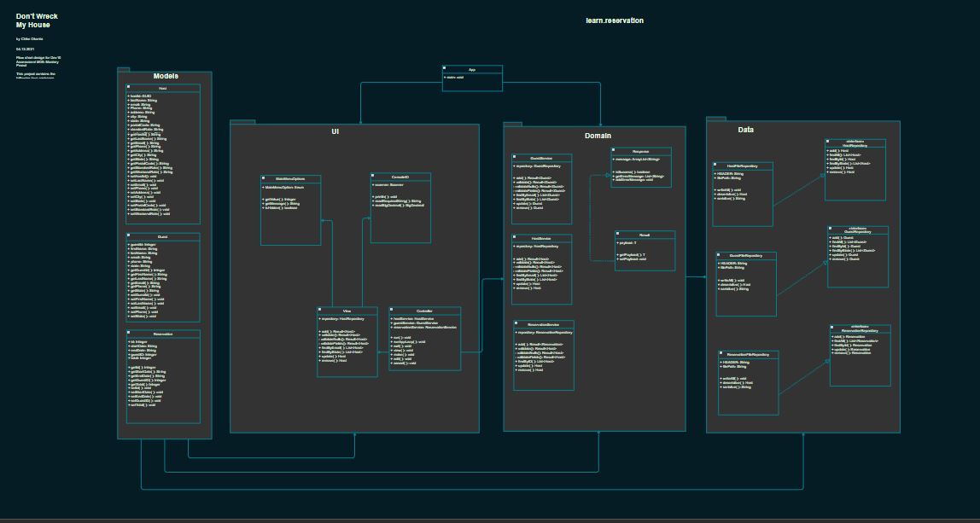
Task: Click '+ HEADER: String' in ReservationFileRepository
Action: click(736, 362)
